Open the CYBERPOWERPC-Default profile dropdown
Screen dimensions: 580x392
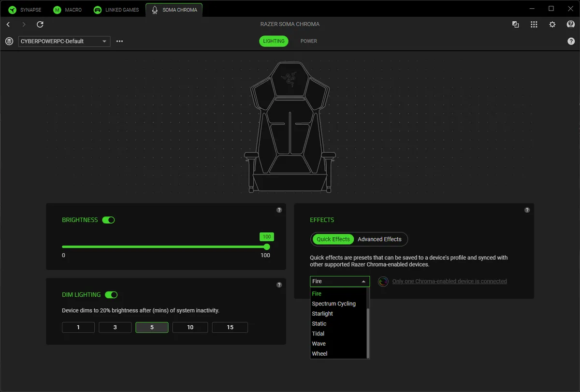coord(64,41)
